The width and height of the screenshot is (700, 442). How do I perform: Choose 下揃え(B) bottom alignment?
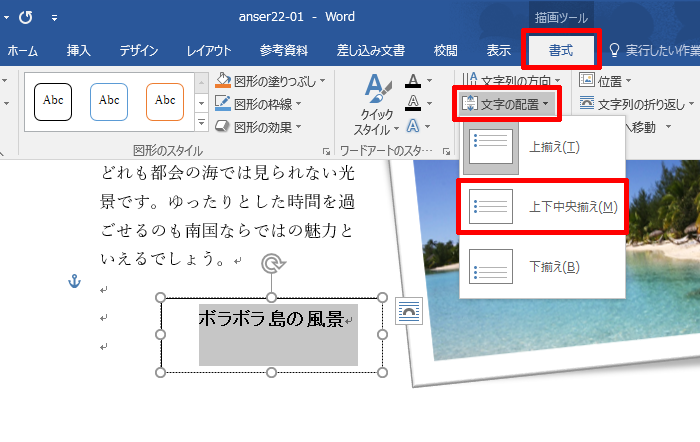(542, 267)
